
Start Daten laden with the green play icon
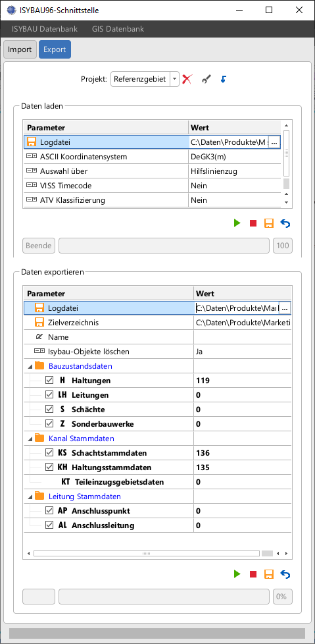tap(237, 223)
